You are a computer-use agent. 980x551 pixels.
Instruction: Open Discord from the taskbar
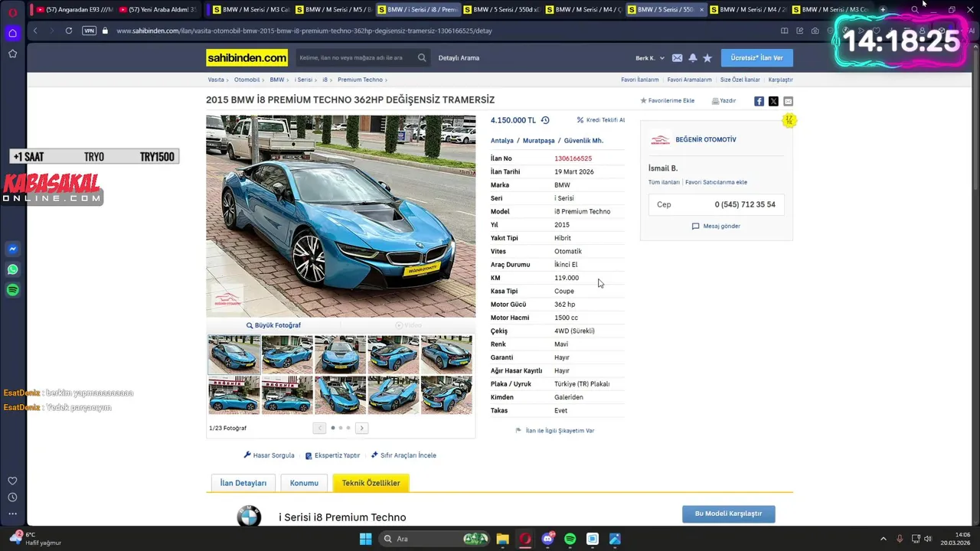click(x=547, y=539)
